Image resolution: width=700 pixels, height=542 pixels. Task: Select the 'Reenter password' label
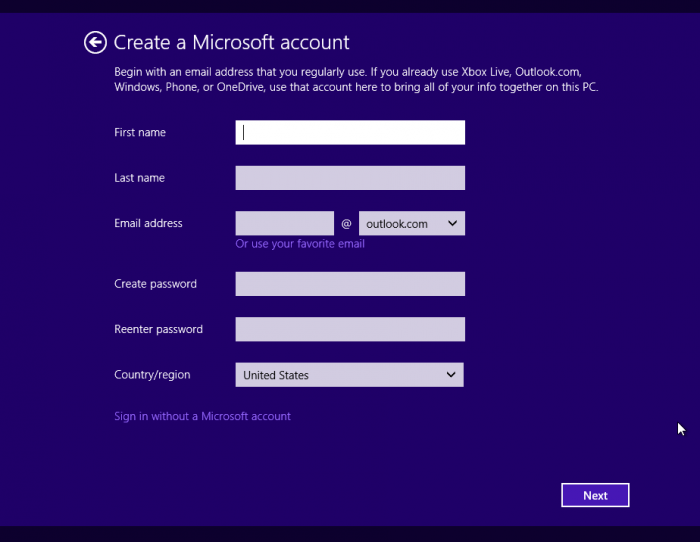pyautogui.click(x=158, y=329)
